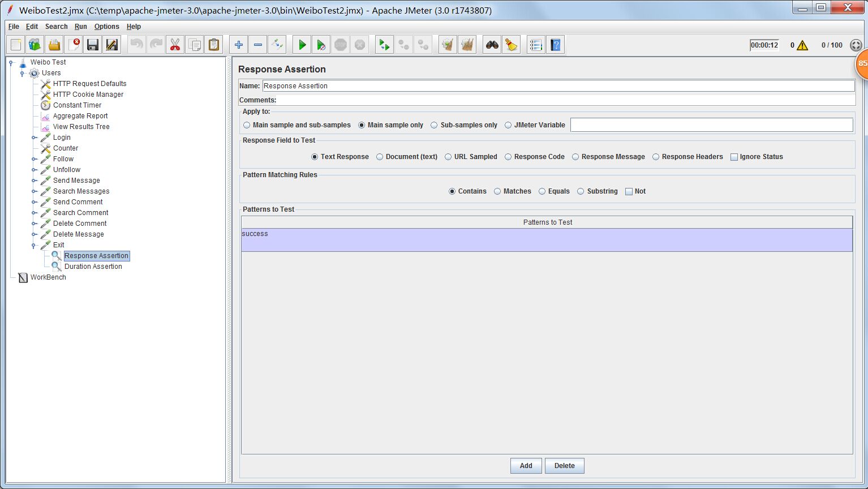Expand all nodes with the plus icon
868x489 pixels.
(x=239, y=45)
